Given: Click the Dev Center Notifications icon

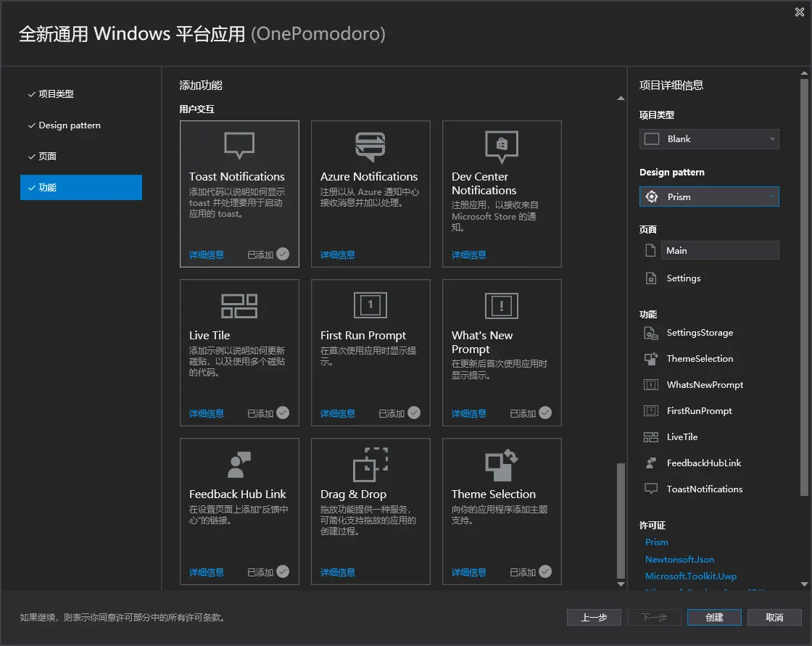Looking at the screenshot, I should (501, 146).
